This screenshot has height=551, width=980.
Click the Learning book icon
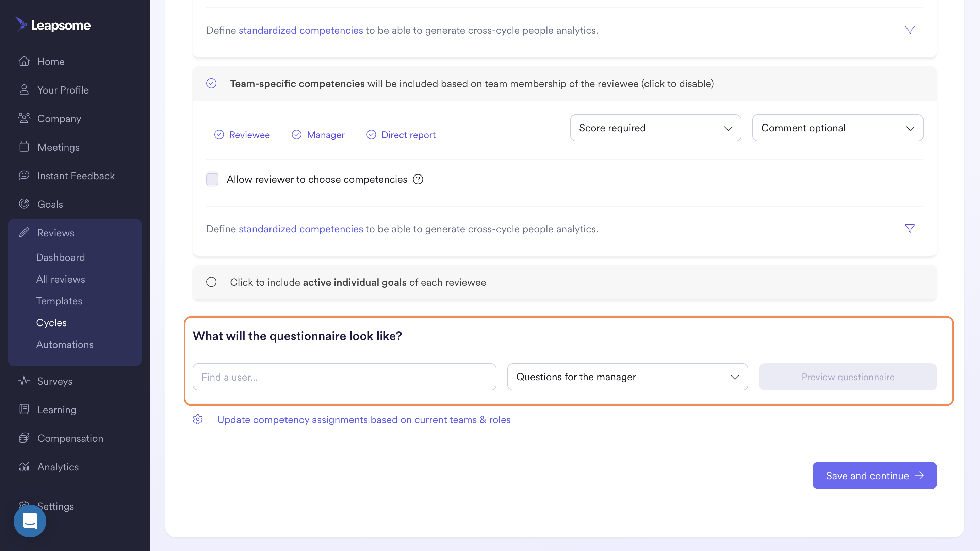pyautogui.click(x=24, y=409)
